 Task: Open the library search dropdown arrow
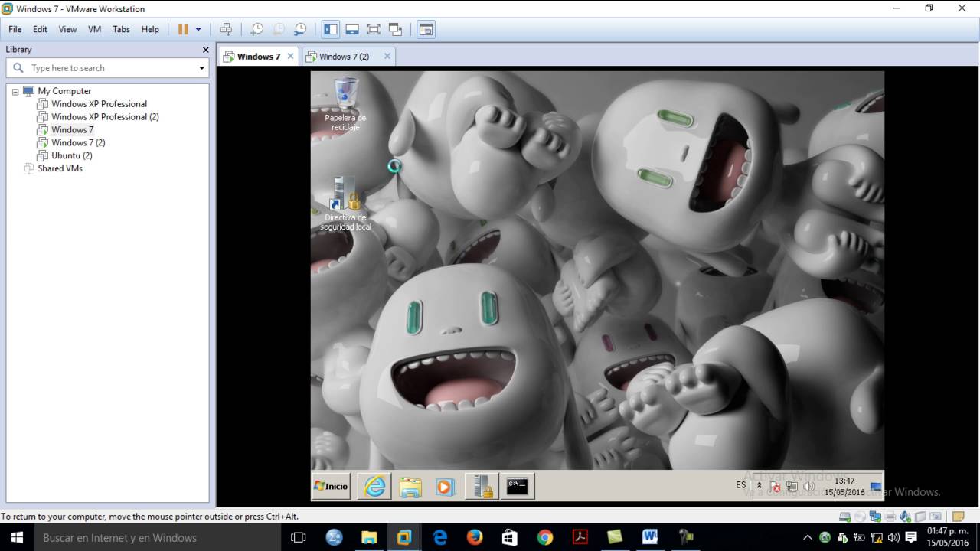(x=202, y=68)
